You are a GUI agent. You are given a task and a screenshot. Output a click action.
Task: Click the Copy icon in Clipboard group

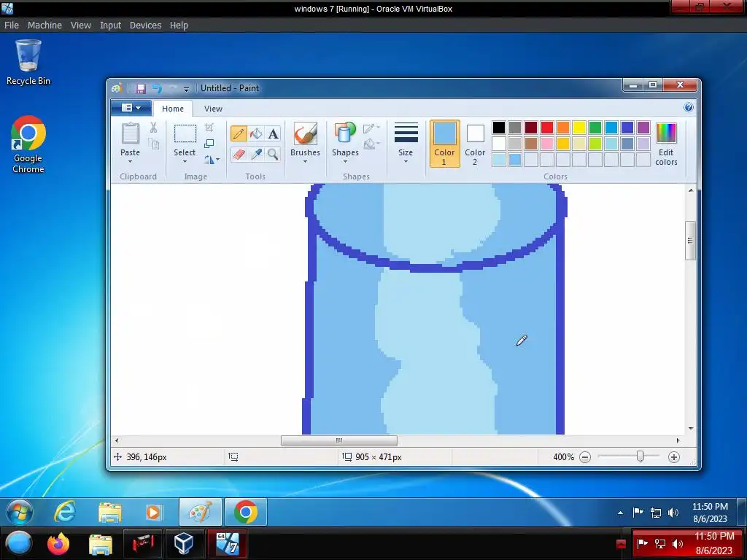(153, 144)
